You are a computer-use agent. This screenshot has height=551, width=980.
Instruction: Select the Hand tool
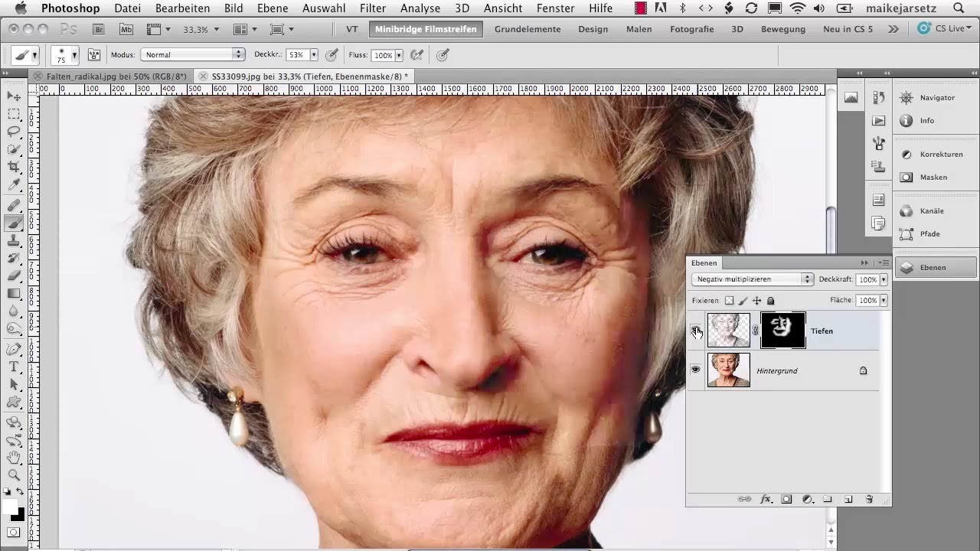pos(14,458)
